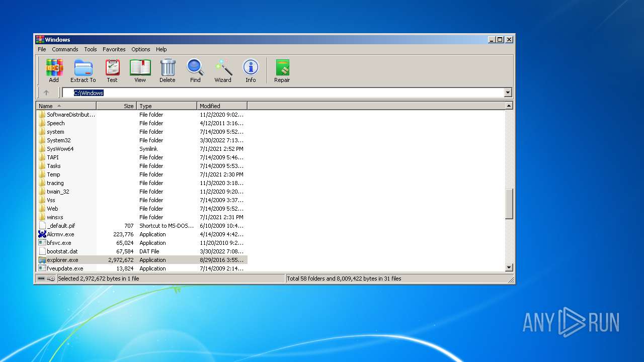Select the Alcrmv.exe application icon
The image size is (644, 362).
(42, 234)
